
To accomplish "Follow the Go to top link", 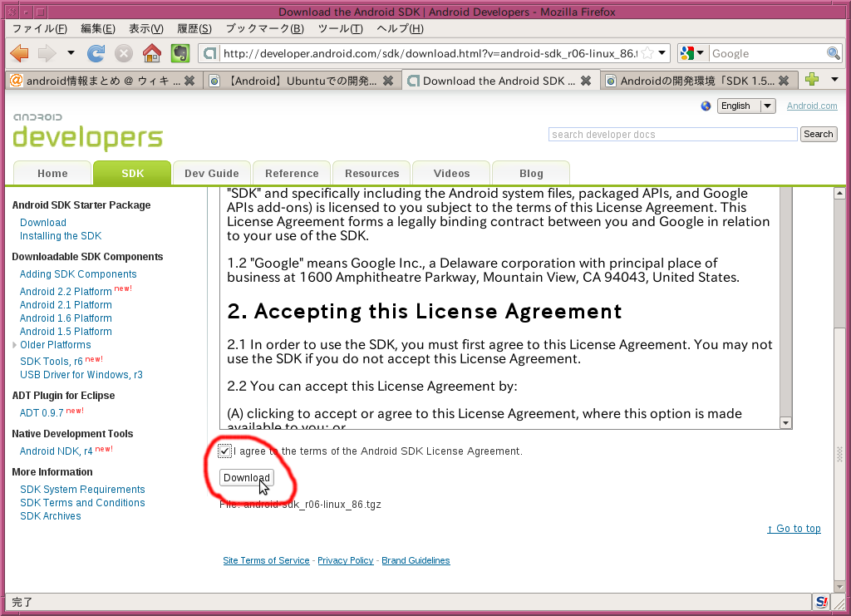I will coord(794,529).
